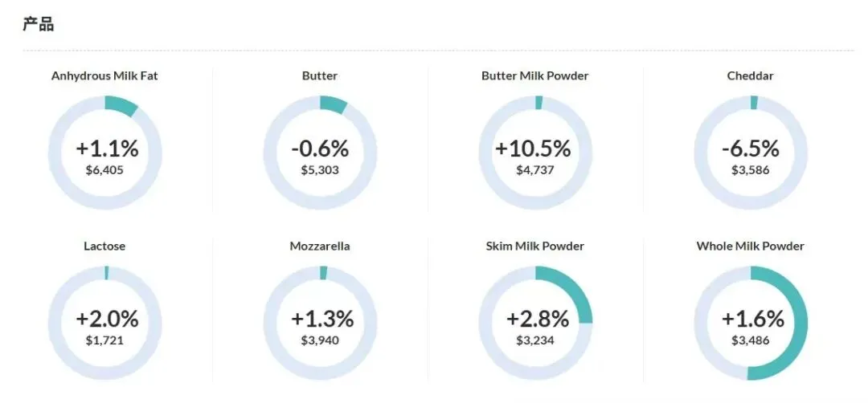
Task: Select the Whole Milk Powder donut chart
Action: pyautogui.click(x=751, y=323)
